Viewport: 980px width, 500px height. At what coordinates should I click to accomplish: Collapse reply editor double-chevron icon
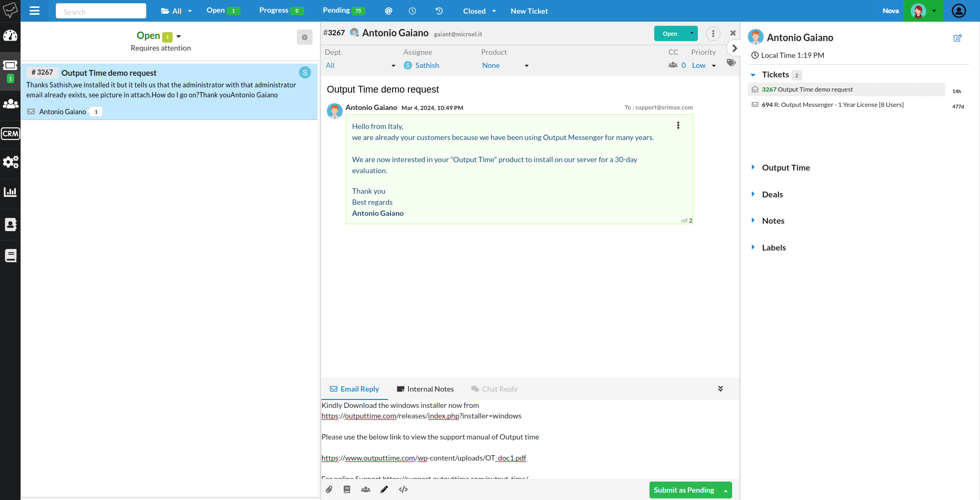click(721, 388)
